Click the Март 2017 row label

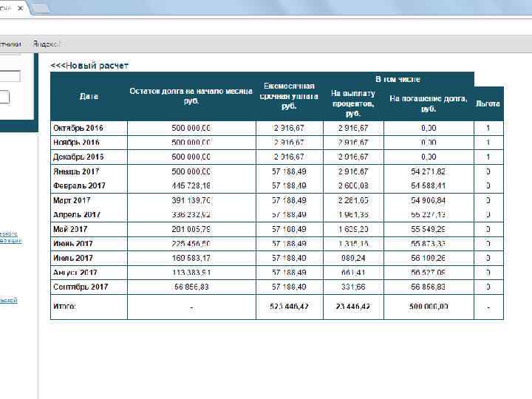pos(72,200)
